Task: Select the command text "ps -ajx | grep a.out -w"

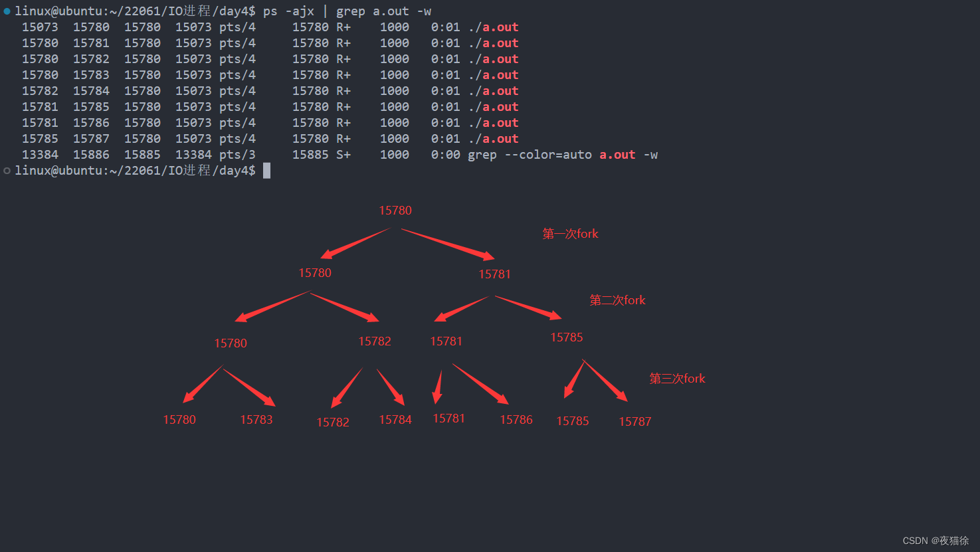Action: coord(347,11)
